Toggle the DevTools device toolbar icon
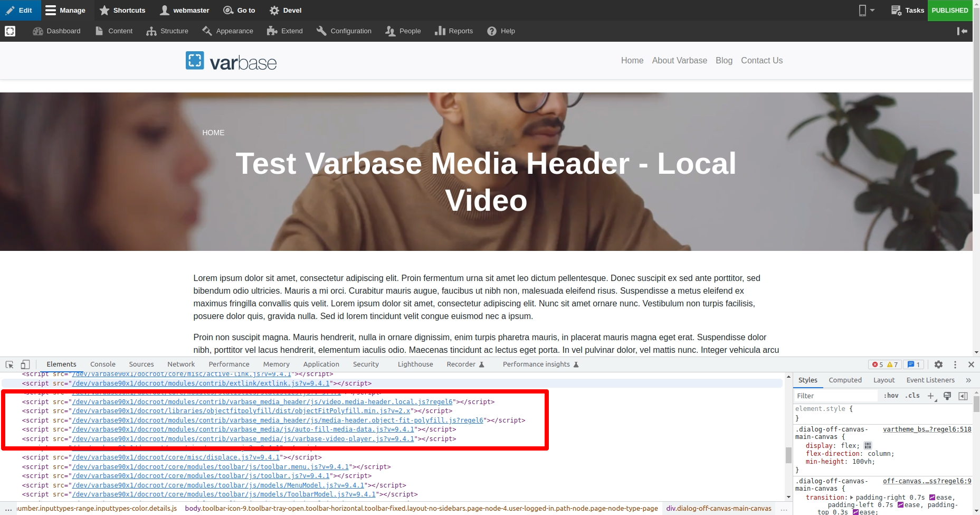 (25, 364)
